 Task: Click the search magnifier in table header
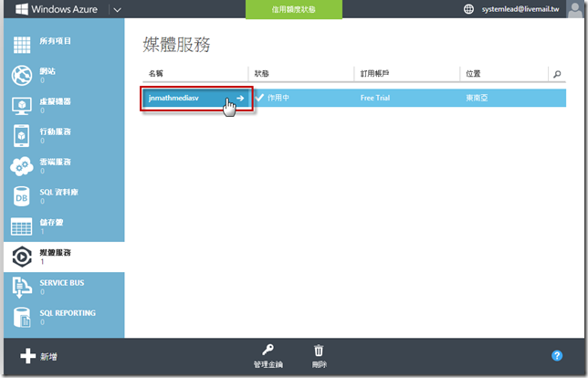(x=557, y=74)
